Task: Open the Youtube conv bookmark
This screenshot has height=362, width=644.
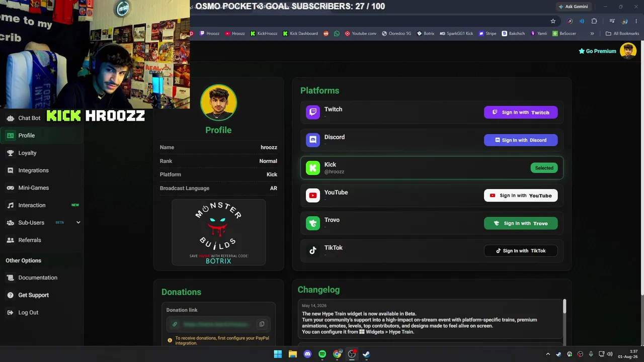Action: coord(361,34)
